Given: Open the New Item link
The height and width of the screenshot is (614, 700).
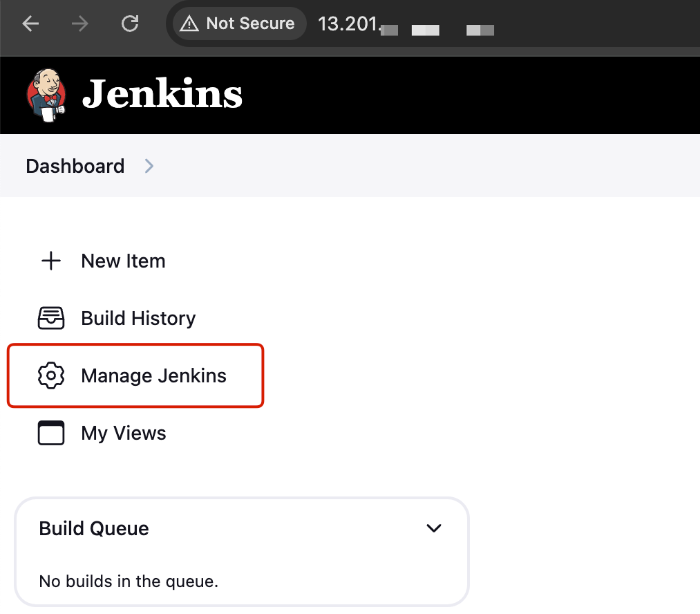Looking at the screenshot, I should point(123,261).
